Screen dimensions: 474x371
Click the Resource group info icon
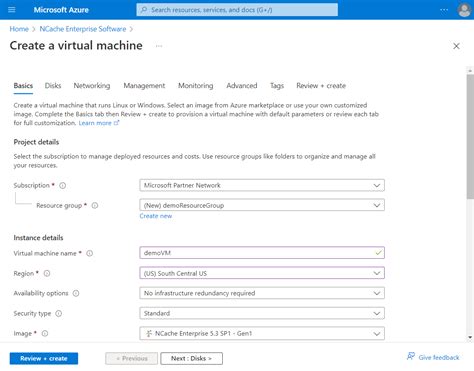95,205
